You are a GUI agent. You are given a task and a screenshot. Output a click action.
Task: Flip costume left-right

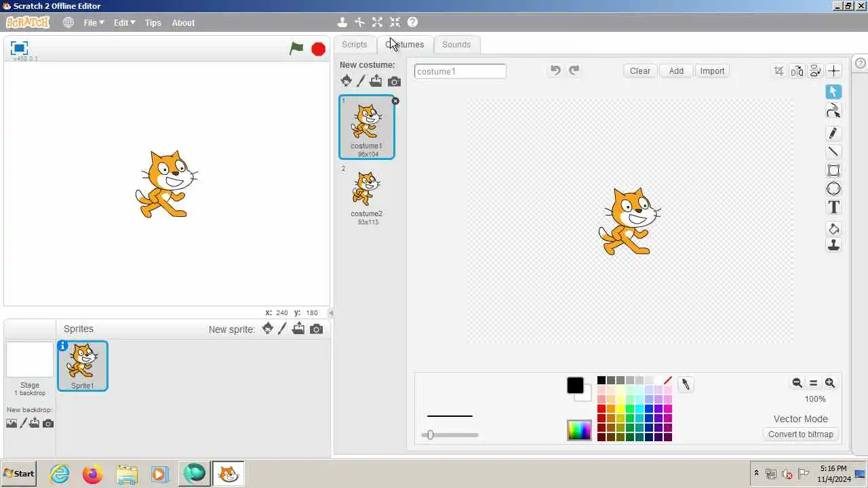click(797, 71)
